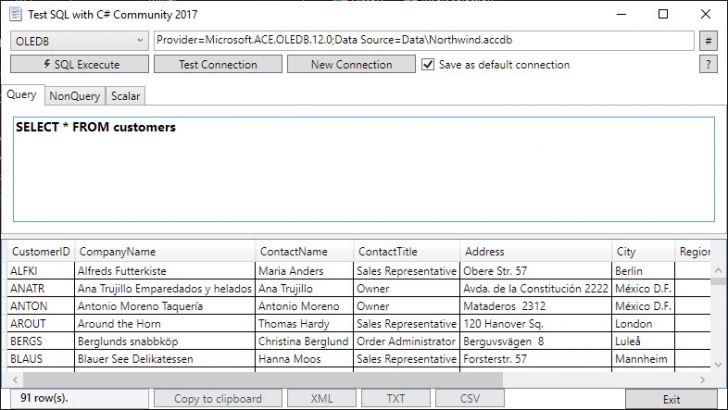Toggle Save as default connection checkbox
Image resolution: width=728 pixels, height=410 pixels.
tap(428, 64)
